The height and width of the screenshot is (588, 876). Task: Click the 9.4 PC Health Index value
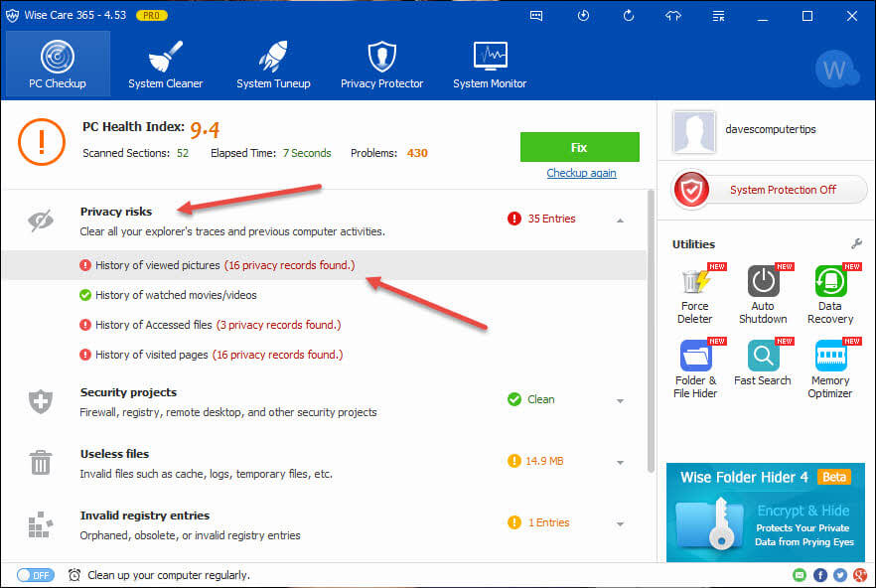tap(205, 129)
